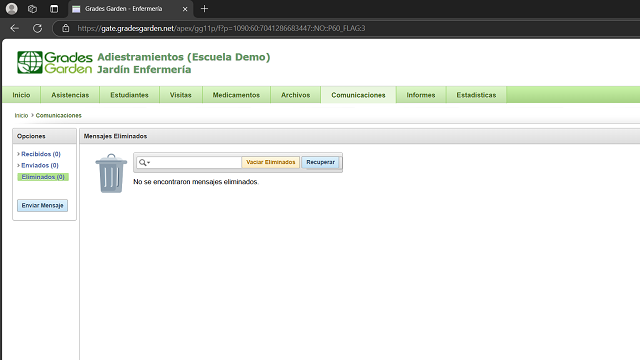Click Comunicaciones breadcrumb text

(x=58, y=116)
